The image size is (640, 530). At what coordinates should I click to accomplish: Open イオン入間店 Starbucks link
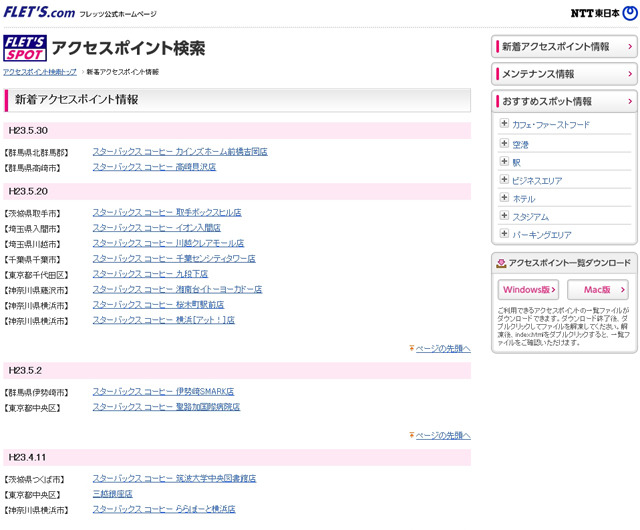point(157,228)
